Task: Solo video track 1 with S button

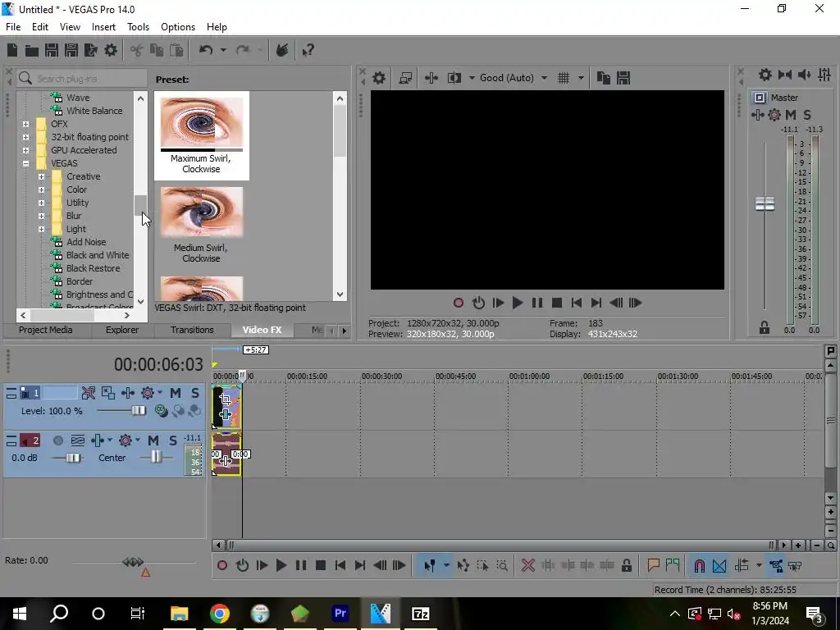Action: point(195,393)
